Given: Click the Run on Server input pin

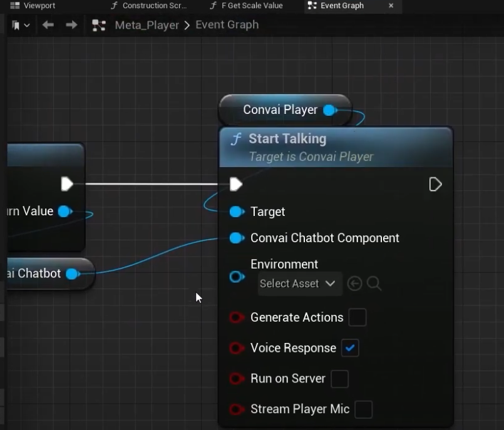Looking at the screenshot, I should click(x=237, y=378).
